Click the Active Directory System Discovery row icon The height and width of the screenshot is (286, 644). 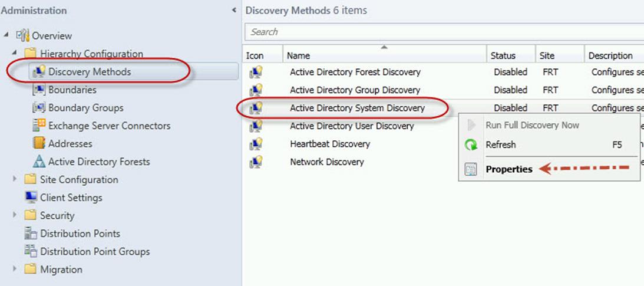pyautogui.click(x=256, y=108)
